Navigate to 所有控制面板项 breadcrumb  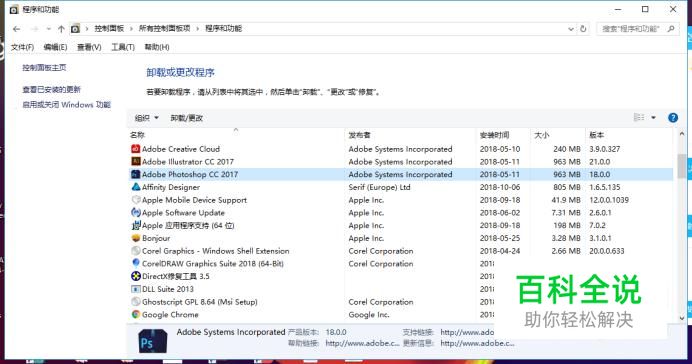click(x=164, y=29)
